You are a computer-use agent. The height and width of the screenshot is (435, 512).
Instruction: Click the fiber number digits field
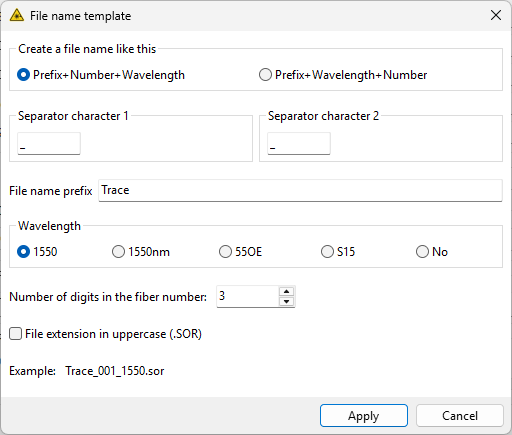pyautogui.click(x=247, y=296)
